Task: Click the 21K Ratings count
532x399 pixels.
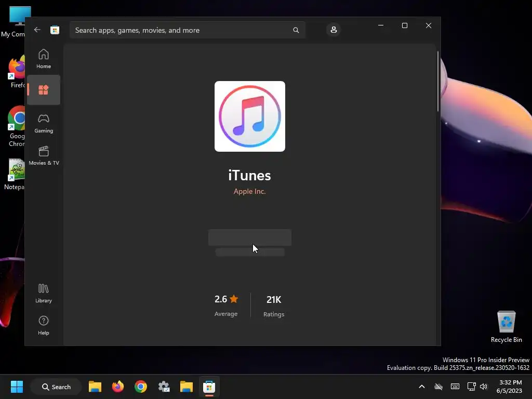Action: click(x=274, y=306)
